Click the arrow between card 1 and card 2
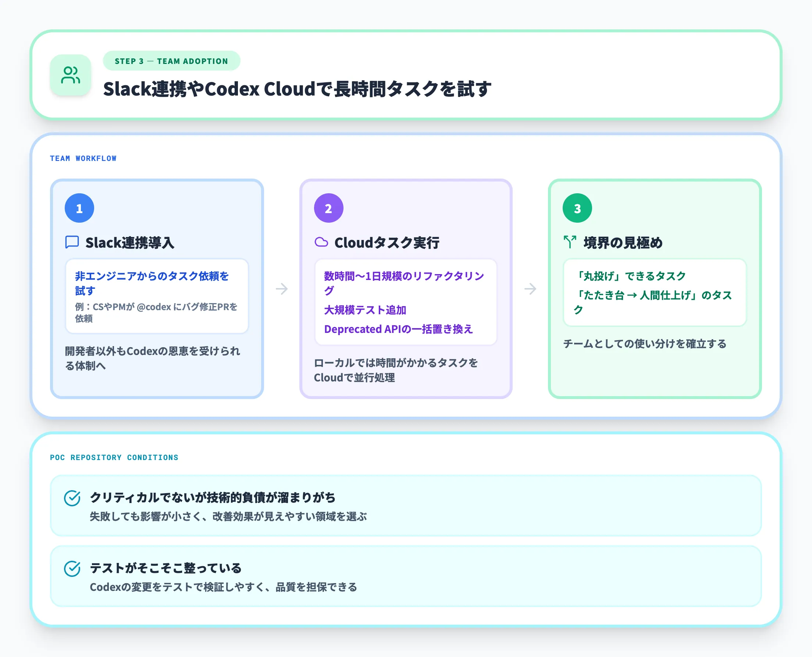The height and width of the screenshot is (657, 812). 282,289
